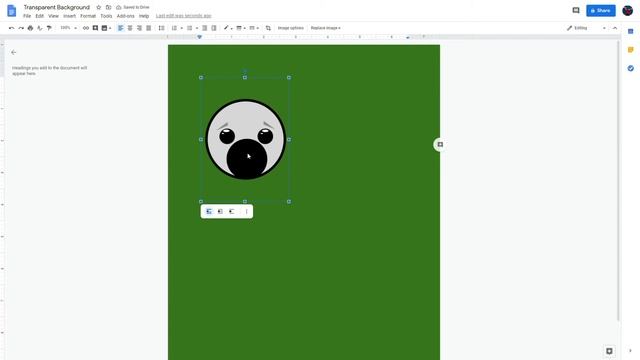Open line spacing options

click(x=161, y=28)
